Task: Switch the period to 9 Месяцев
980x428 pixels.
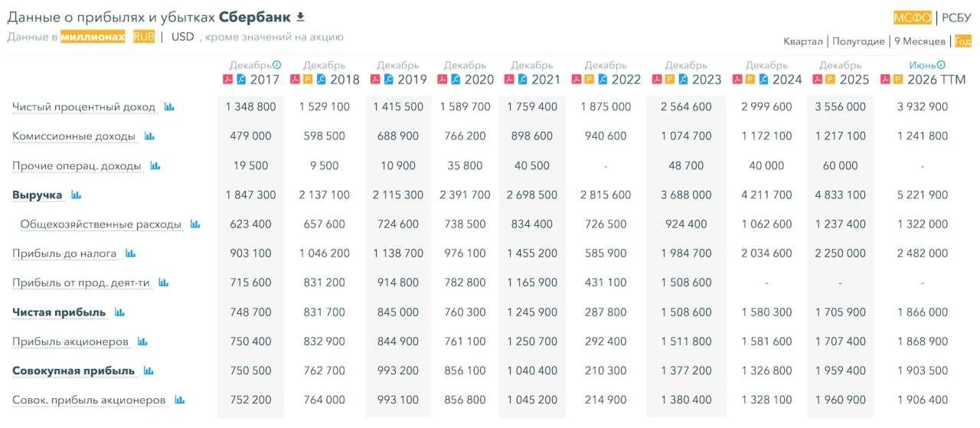Action: [x=920, y=41]
